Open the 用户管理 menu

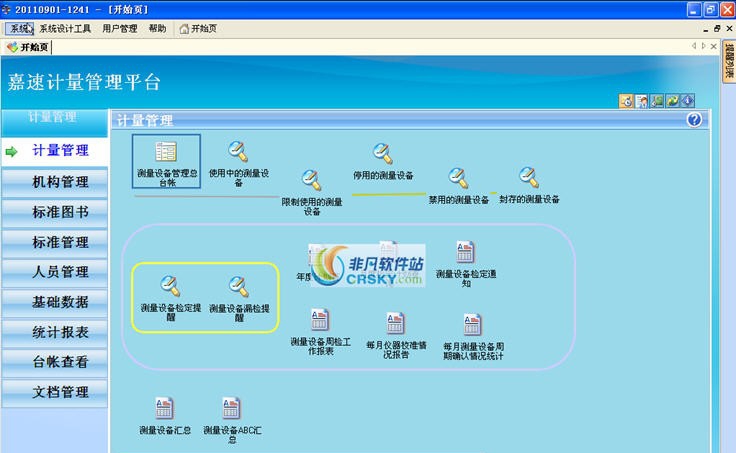[120, 29]
